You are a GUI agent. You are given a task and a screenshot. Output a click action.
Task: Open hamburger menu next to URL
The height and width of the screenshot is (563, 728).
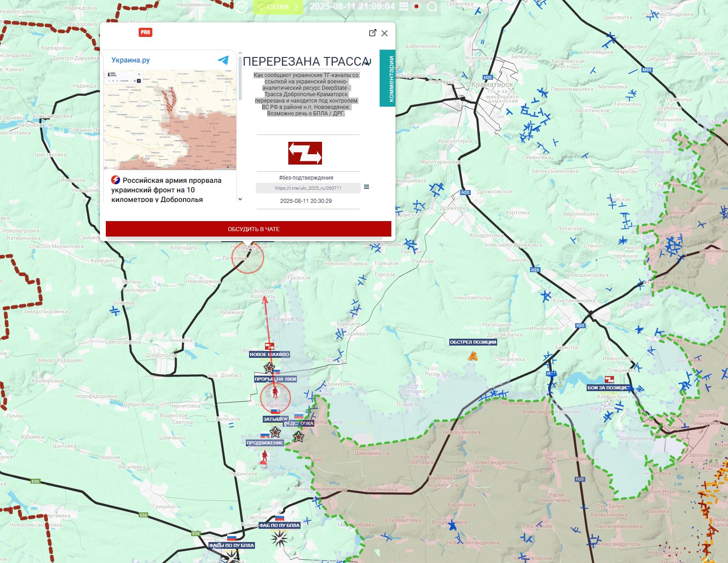[366, 187]
